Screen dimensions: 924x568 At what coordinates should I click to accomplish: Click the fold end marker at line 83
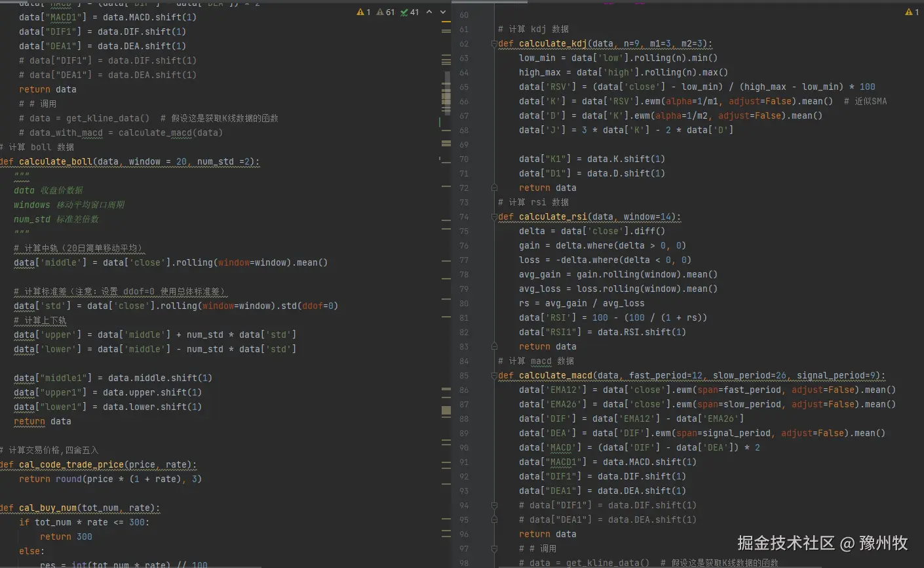(494, 347)
